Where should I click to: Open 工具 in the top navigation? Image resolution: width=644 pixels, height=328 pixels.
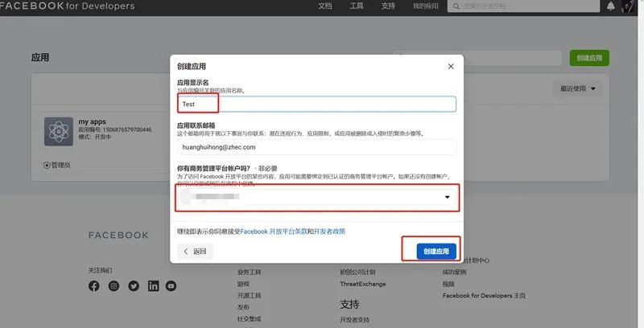pos(357,6)
